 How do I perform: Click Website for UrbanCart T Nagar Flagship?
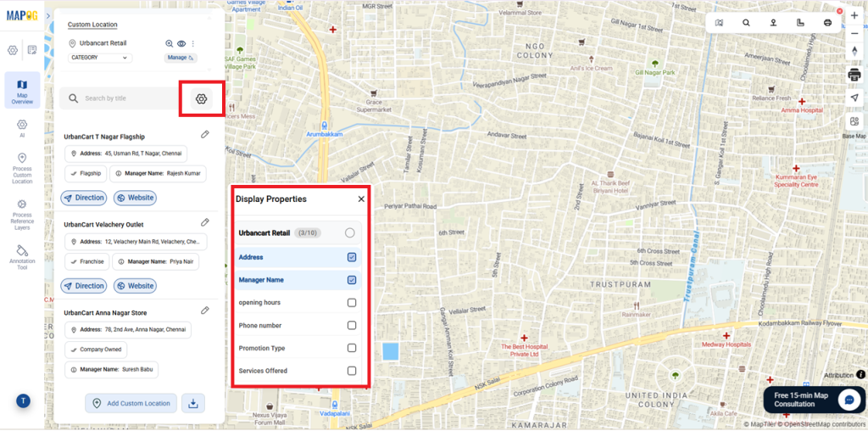click(x=135, y=198)
